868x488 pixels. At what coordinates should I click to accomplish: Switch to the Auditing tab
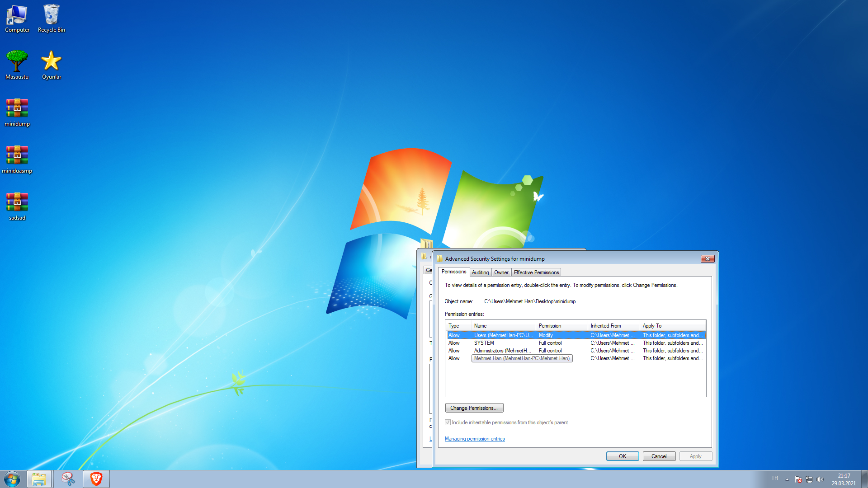(480, 272)
